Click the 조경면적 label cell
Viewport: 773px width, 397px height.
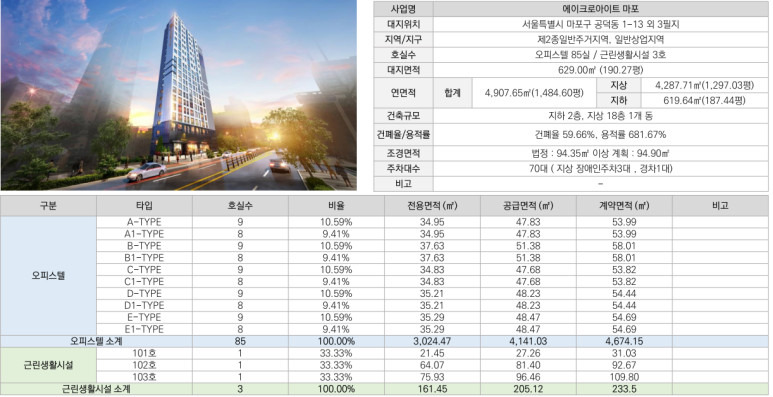tap(403, 153)
